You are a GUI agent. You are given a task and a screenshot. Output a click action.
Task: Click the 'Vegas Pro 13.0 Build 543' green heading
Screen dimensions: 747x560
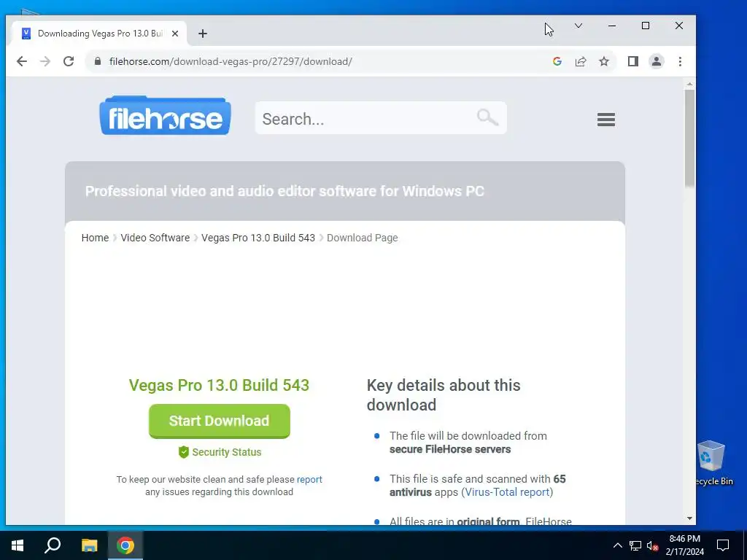[219, 385]
